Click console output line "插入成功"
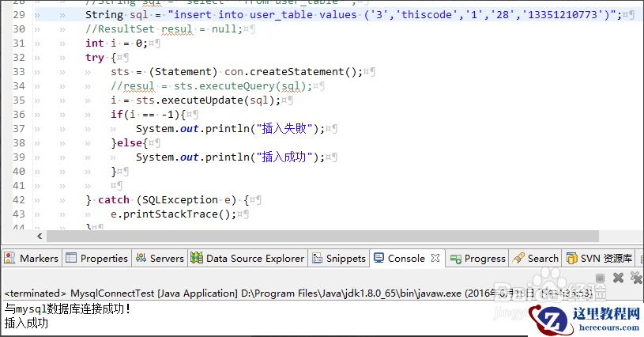The image size is (644, 337). pyautogui.click(x=26, y=323)
